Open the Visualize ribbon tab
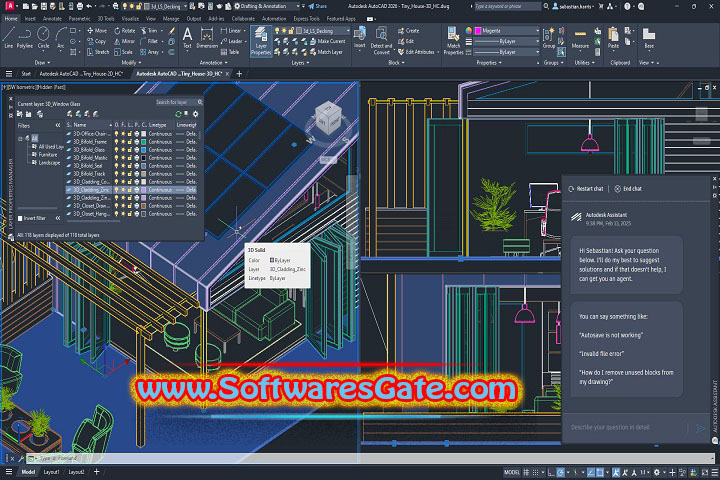 130,19
